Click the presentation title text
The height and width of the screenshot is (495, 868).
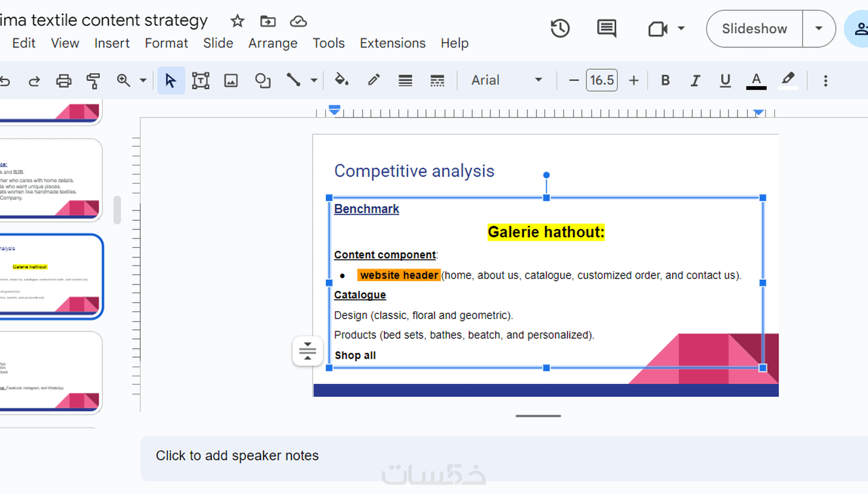coord(104,20)
